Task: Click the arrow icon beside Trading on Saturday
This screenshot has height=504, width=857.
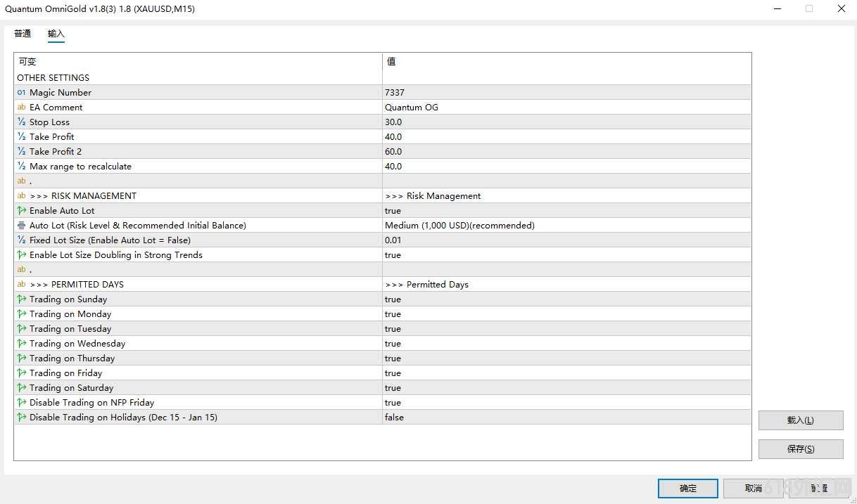Action: pyautogui.click(x=21, y=388)
